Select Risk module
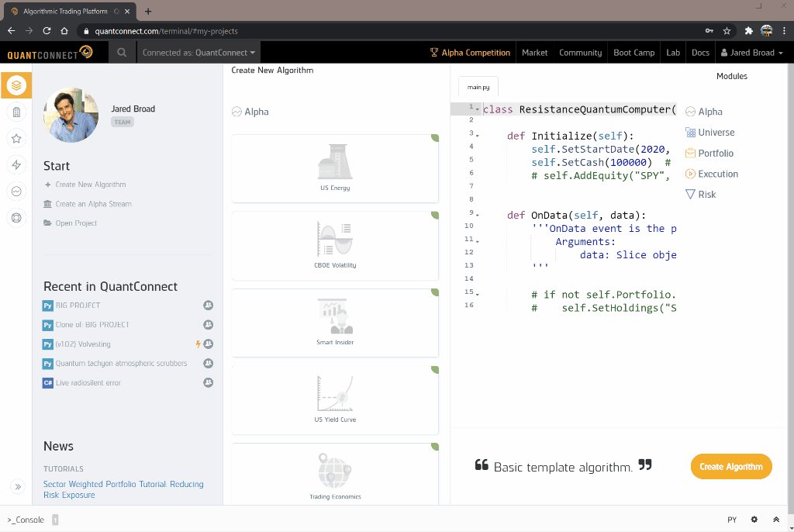This screenshot has width=794, height=532. pos(700,195)
